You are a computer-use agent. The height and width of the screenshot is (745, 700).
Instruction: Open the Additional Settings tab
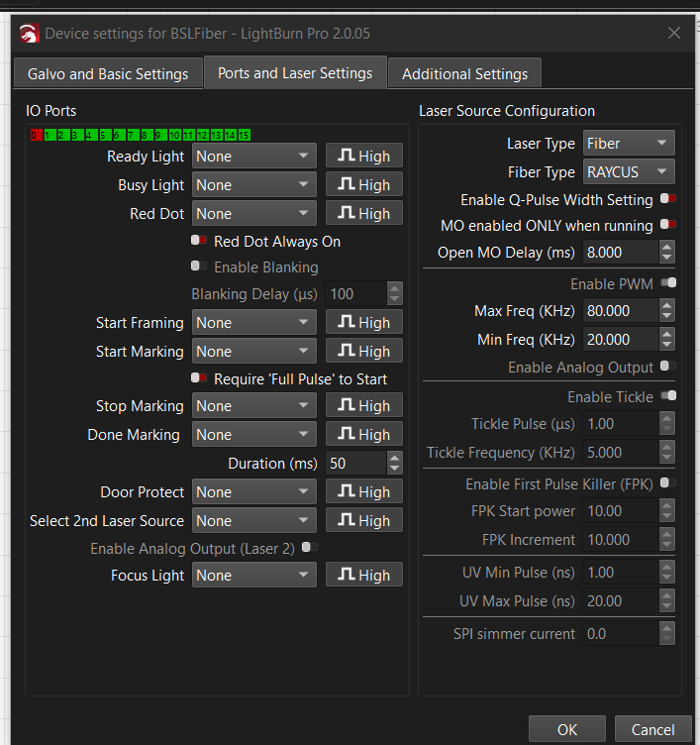click(x=464, y=74)
